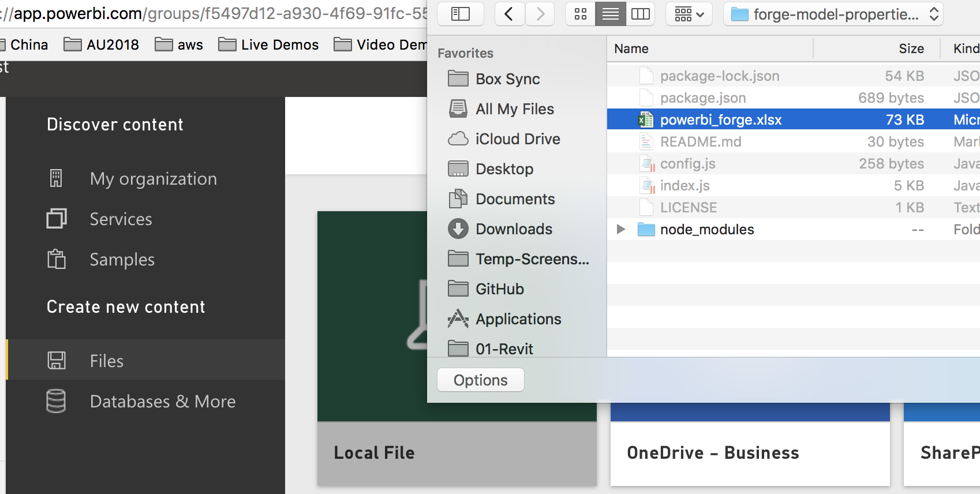Go back in the file dialog
The image size is (980, 494).
(x=508, y=14)
